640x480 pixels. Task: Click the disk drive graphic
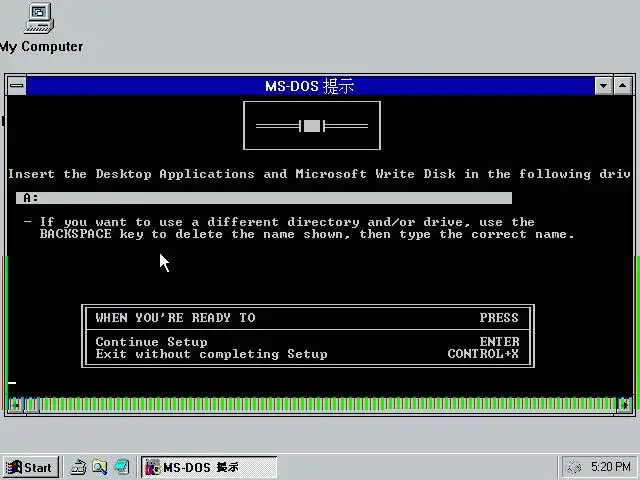(x=312, y=126)
